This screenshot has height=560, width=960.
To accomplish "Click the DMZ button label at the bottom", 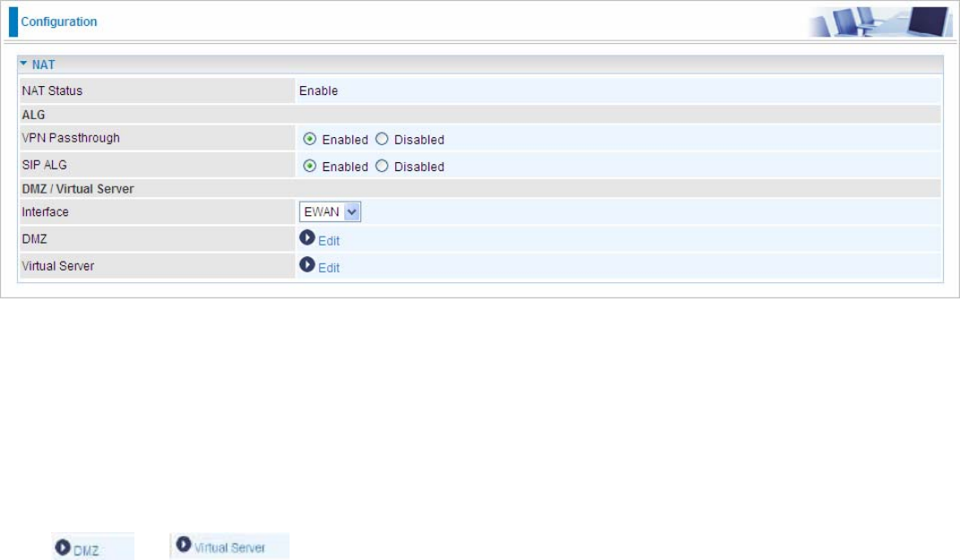I will [86, 551].
